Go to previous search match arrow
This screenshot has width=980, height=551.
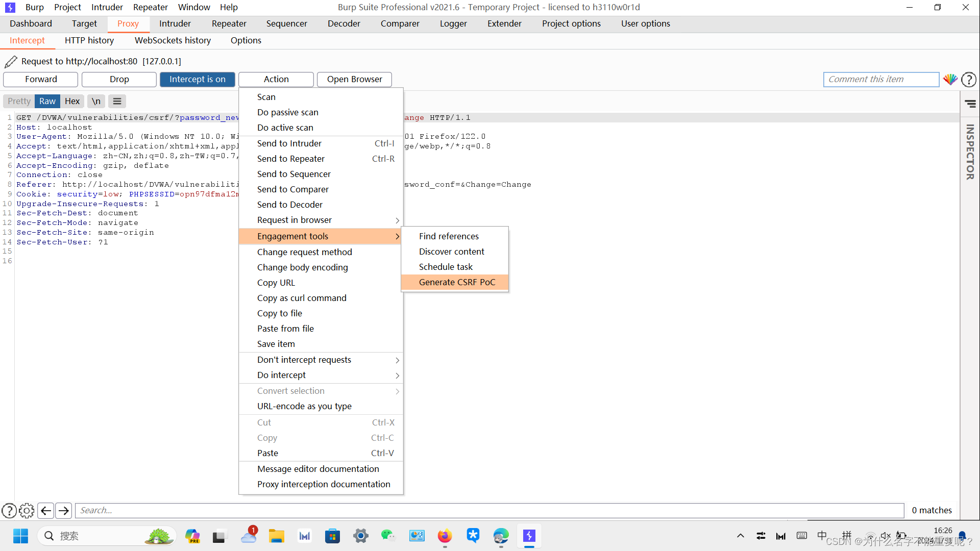coord(46,510)
